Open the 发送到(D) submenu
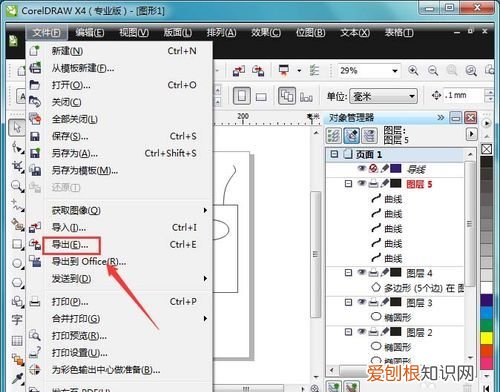The height and width of the screenshot is (392, 500). pos(119,279)
